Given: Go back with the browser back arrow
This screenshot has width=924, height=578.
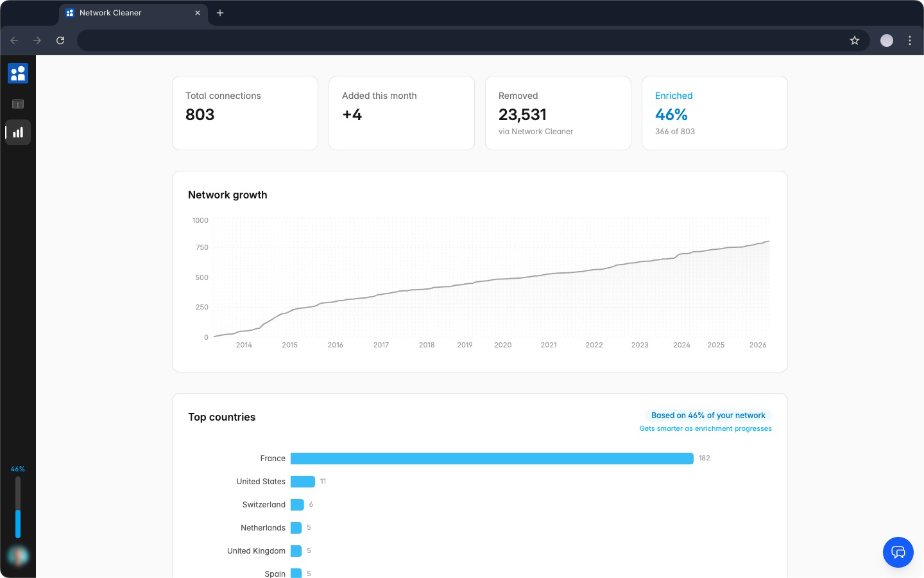Looking at the screenshot, I should point(14,40).
